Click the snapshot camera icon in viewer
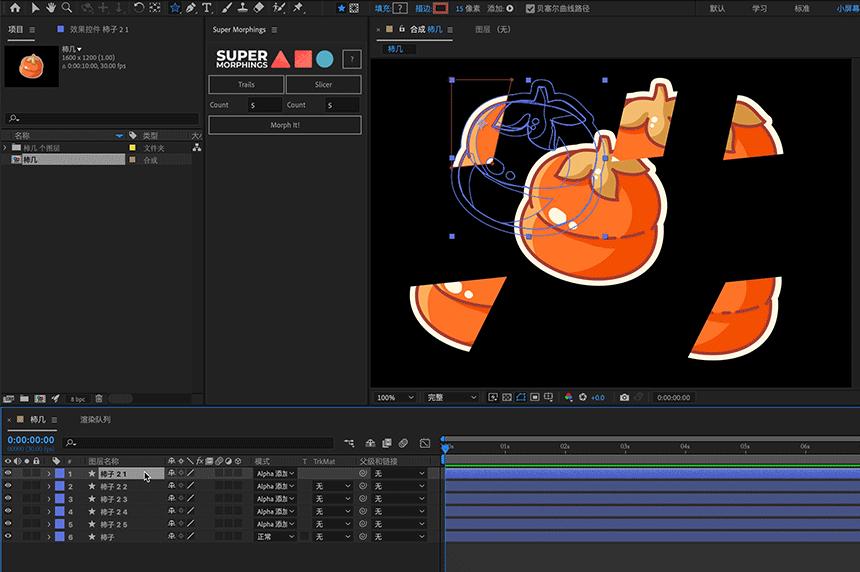The height and width of the screenshot is (572, 860). 624,398
